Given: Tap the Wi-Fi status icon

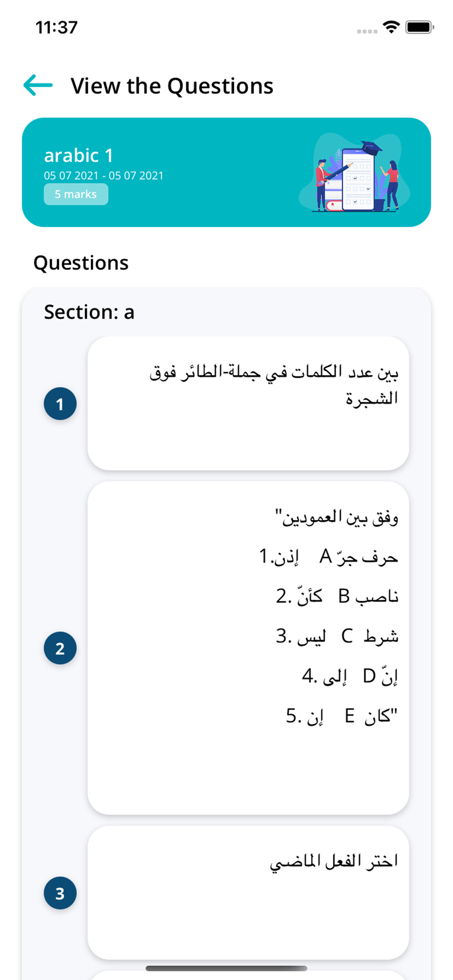Looking at the screenshot, I should pyautogui.click(x=391, y=27).
